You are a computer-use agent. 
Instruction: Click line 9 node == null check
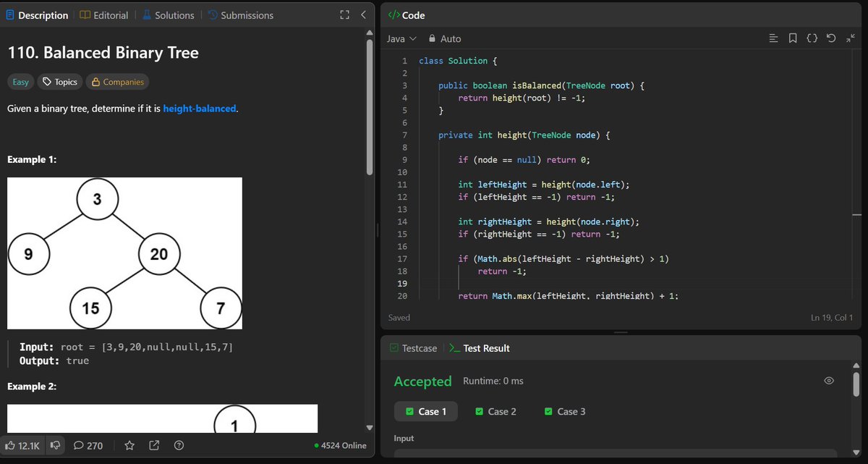point(524,160)
